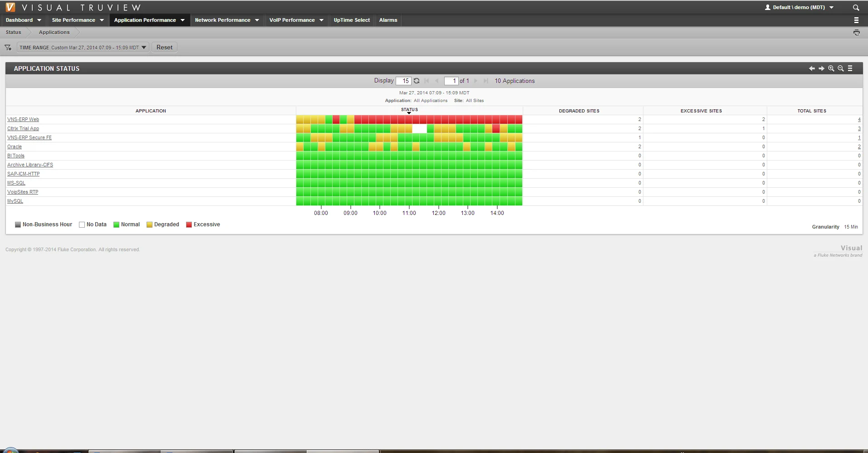This screenshot has height=453, width=868.
Task: Zoom out on the Application Status panel
Action: point(840,68)
